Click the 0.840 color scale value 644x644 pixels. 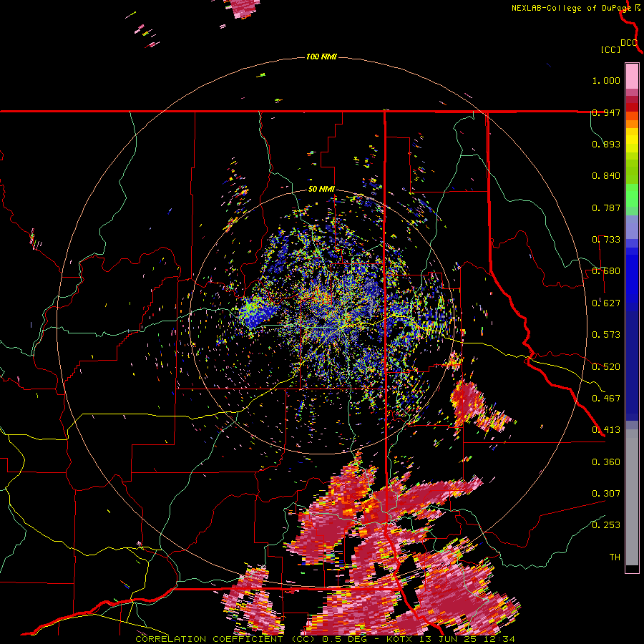[606, 176]
